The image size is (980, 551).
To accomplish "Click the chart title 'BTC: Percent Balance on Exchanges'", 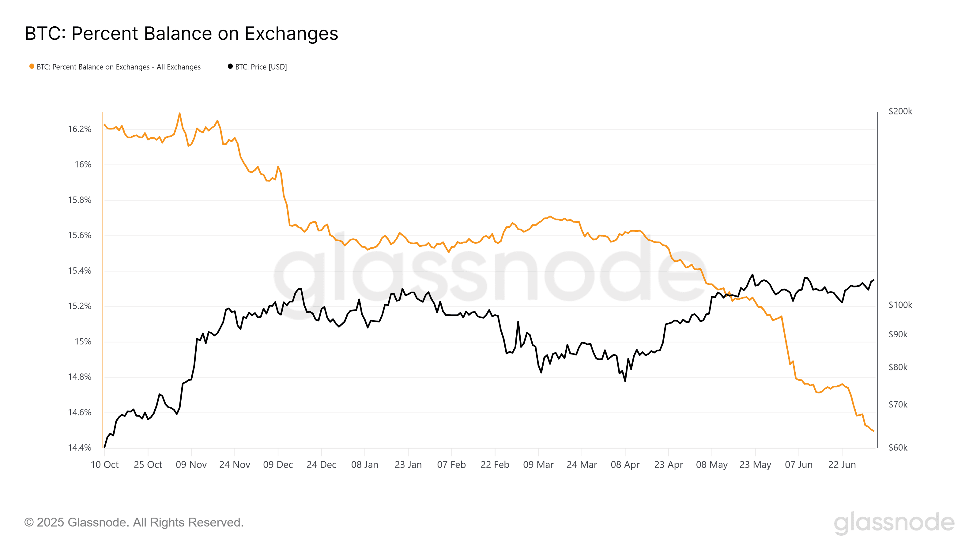I will click(x=182, y=33).
